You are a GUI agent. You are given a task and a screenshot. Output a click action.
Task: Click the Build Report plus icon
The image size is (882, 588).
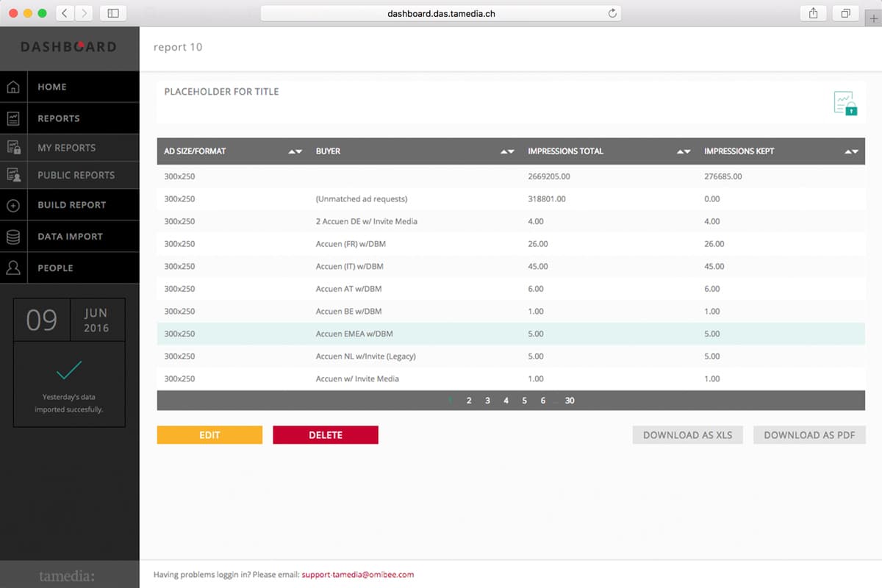(13, 206)
